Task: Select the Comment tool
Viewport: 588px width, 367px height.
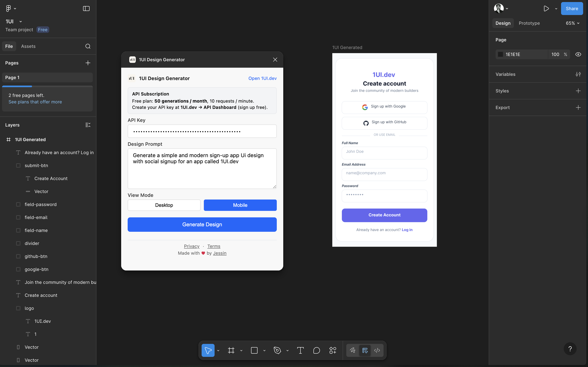Action: (x=316, y=350)
